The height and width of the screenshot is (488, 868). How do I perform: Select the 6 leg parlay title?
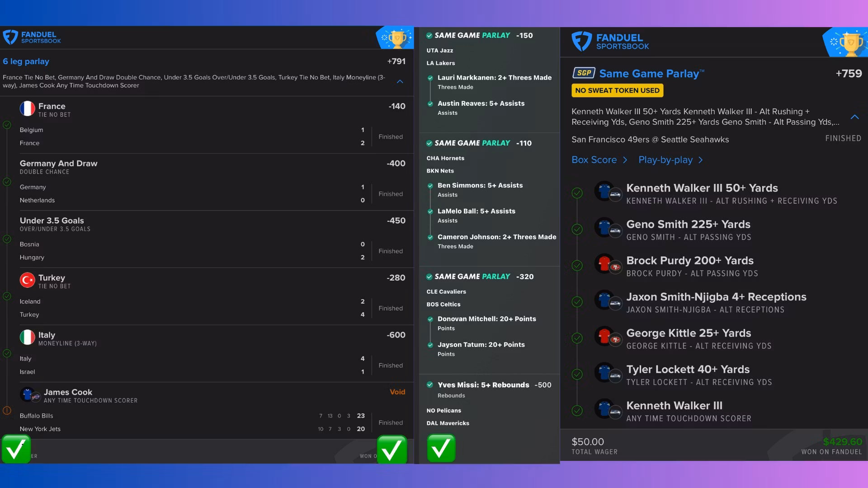[x=26, y=61]
